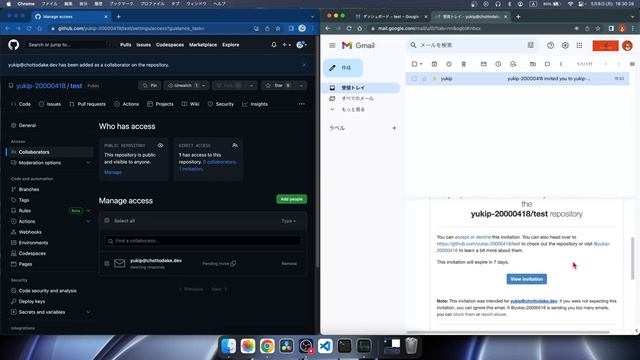This screenshot has width=640, height=360.
Task: Switch to Insights repository tab
Action: (255, 104)
